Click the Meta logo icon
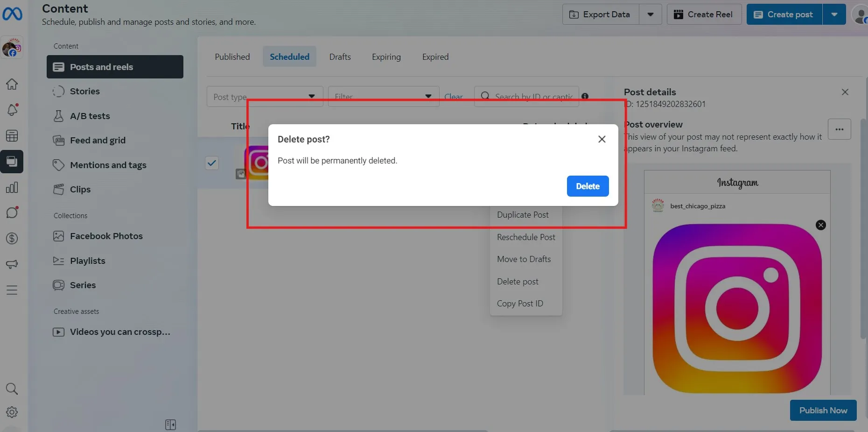This screenshot has width=868, height=432. coord(12,14)
